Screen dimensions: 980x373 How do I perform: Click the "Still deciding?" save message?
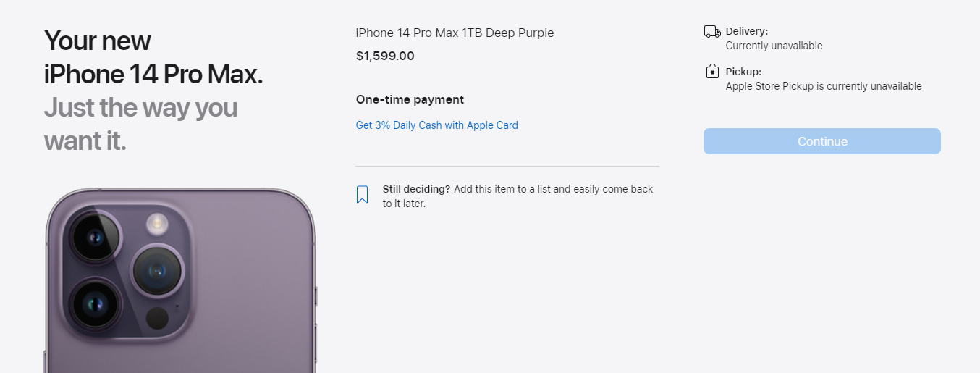pos(518,196)
